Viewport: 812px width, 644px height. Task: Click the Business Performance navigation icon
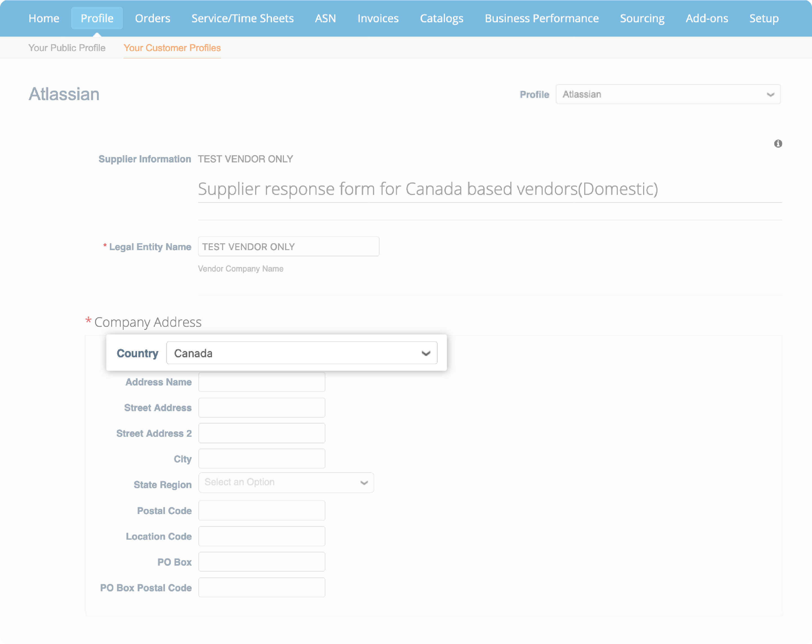coord(541,18)
